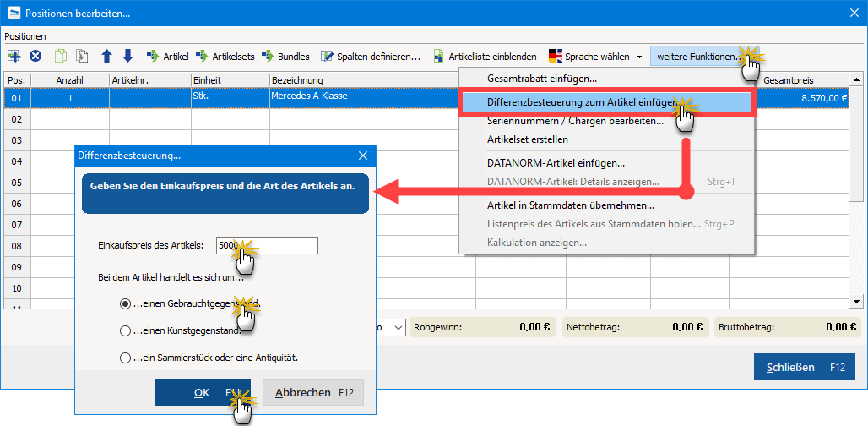Open Artikelsets from the toolbar
The image size is (868, 426).
click(x=225, y=57)
